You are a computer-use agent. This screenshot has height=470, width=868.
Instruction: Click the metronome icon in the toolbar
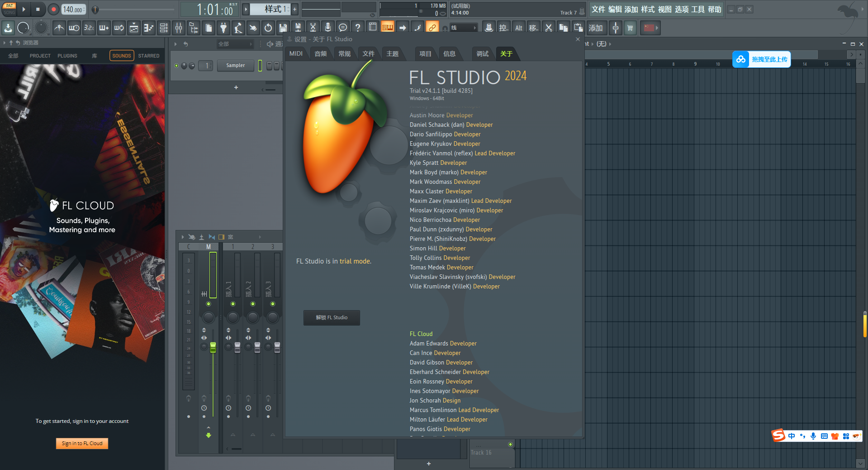59,28
